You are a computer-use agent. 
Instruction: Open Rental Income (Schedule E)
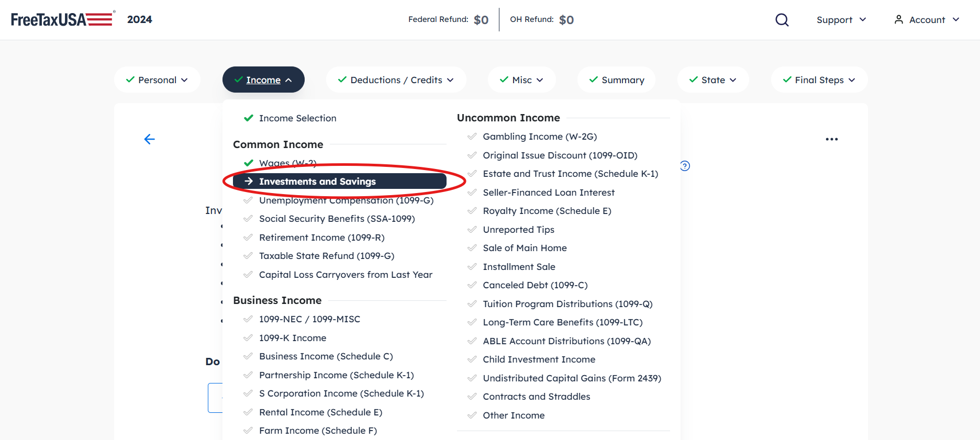pos(320,412)
